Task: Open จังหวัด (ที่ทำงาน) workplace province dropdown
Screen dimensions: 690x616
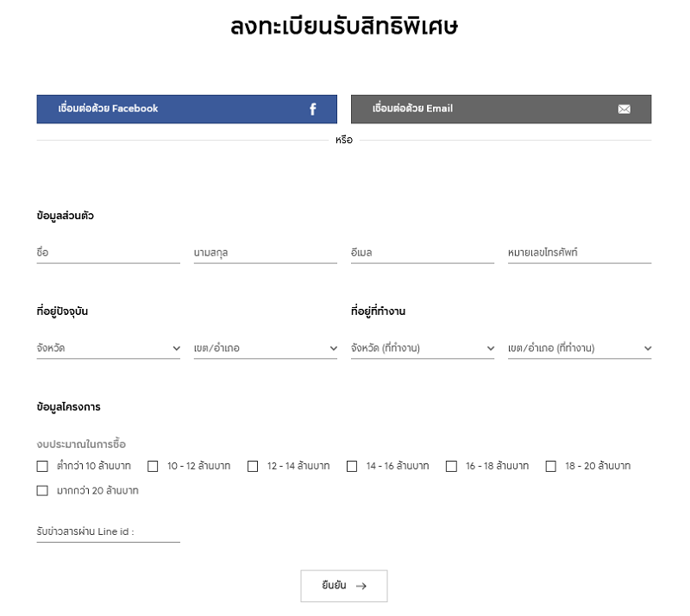Action: click(423, 349)
